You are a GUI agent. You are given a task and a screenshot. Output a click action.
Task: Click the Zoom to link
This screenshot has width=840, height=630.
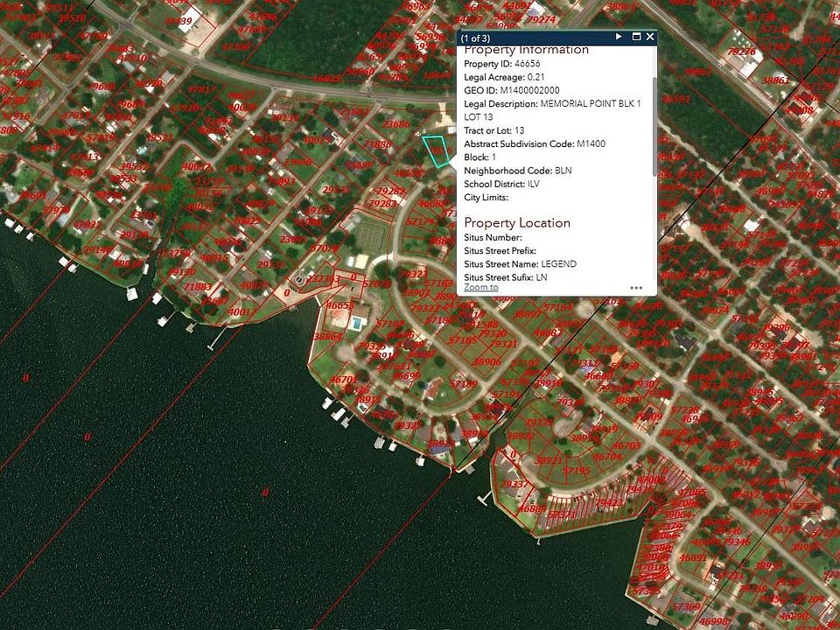[481, 287]
